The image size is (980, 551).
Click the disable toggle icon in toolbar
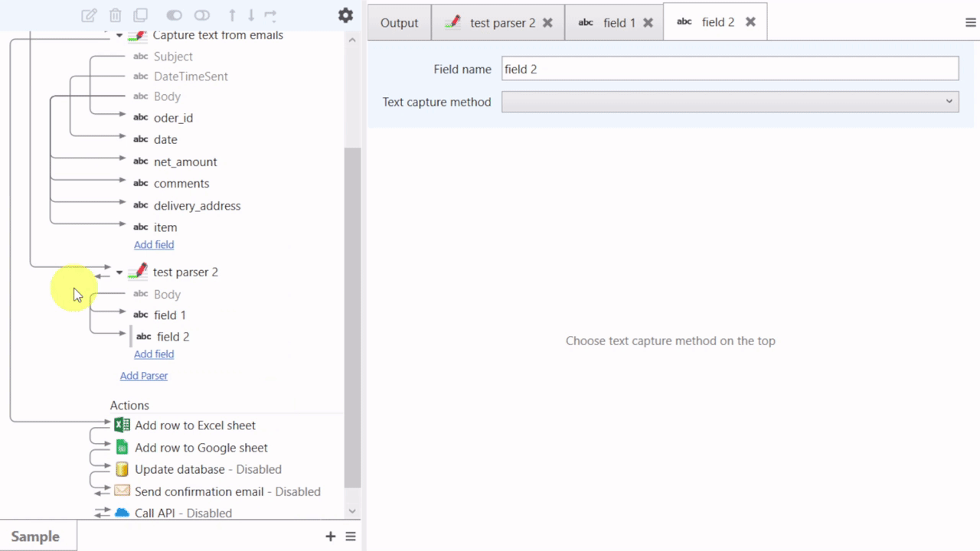202,15
